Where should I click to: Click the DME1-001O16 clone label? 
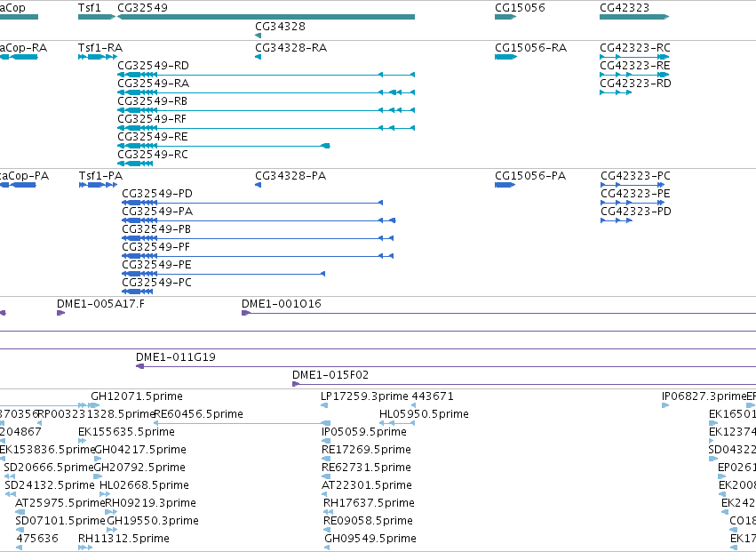(281, 304)
